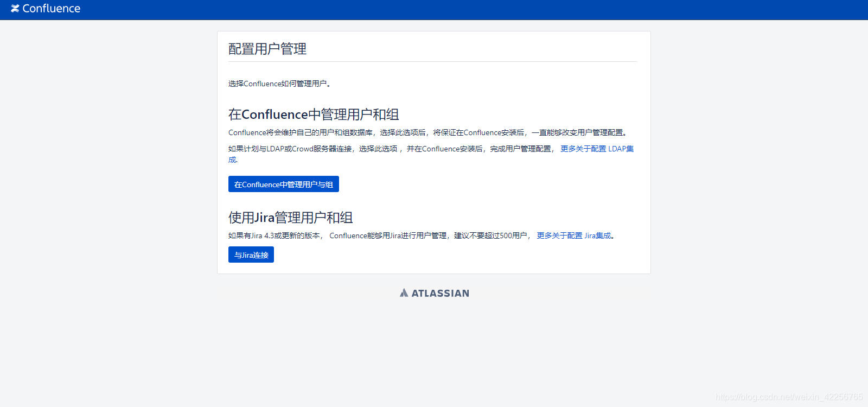Click heading 使用Jira管理用户和组

[x=291, y=218]
